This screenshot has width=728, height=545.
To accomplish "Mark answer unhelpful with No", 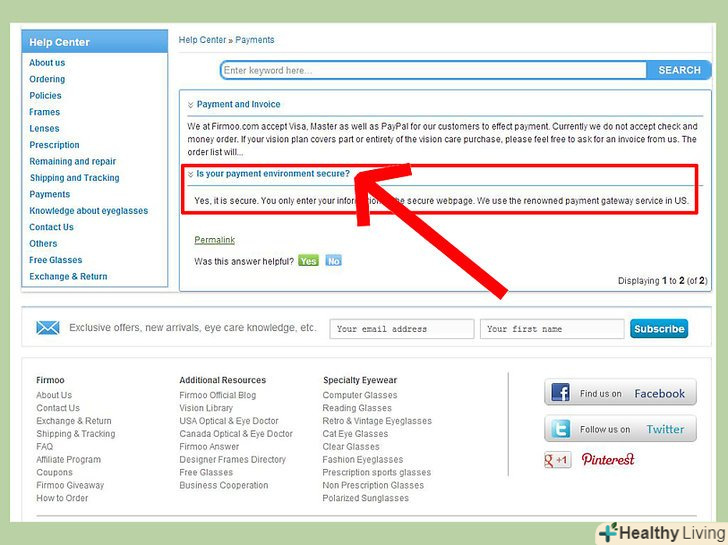I will click(333, 261).
